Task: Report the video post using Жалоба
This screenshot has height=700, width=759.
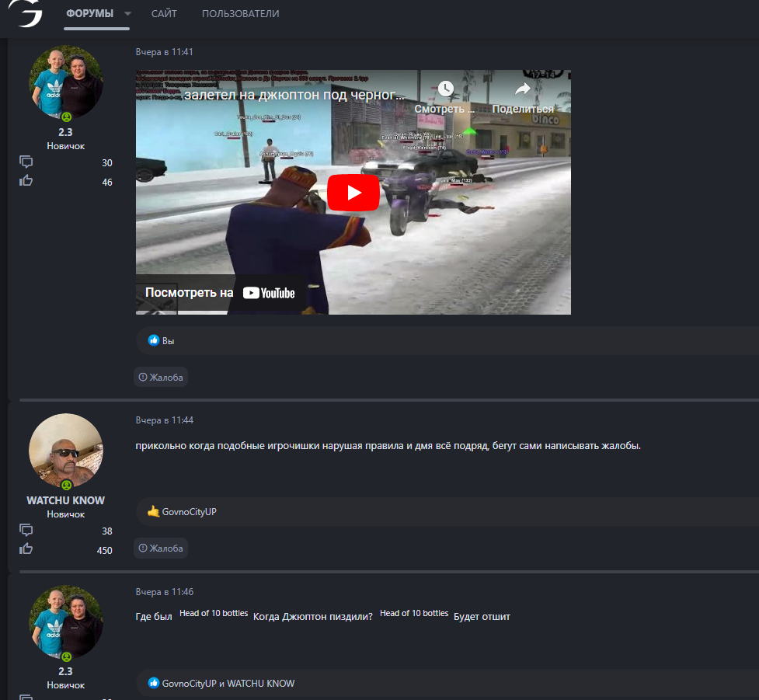Action: [161, 377]
